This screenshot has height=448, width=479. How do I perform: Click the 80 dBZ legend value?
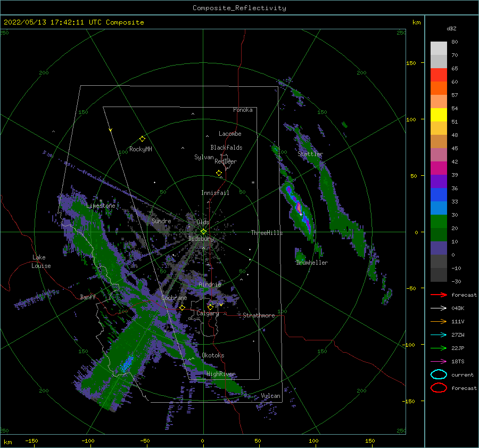click(455, 42)
